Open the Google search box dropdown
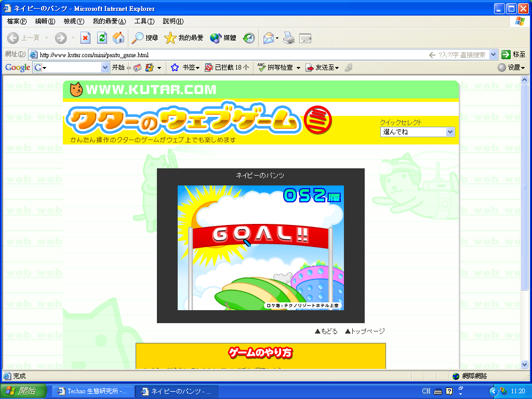Viewport: 532px width, 399px height. (105, 68)
